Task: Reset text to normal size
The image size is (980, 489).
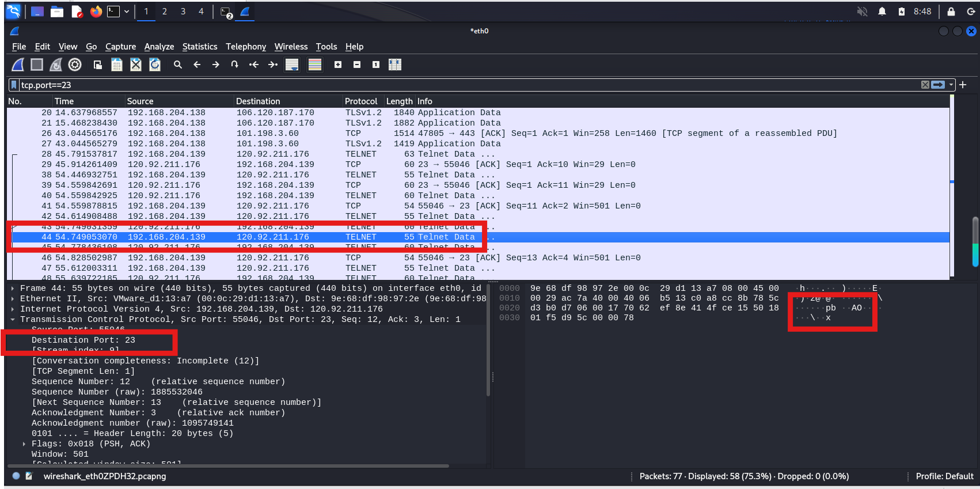Action: click(376, 65)
